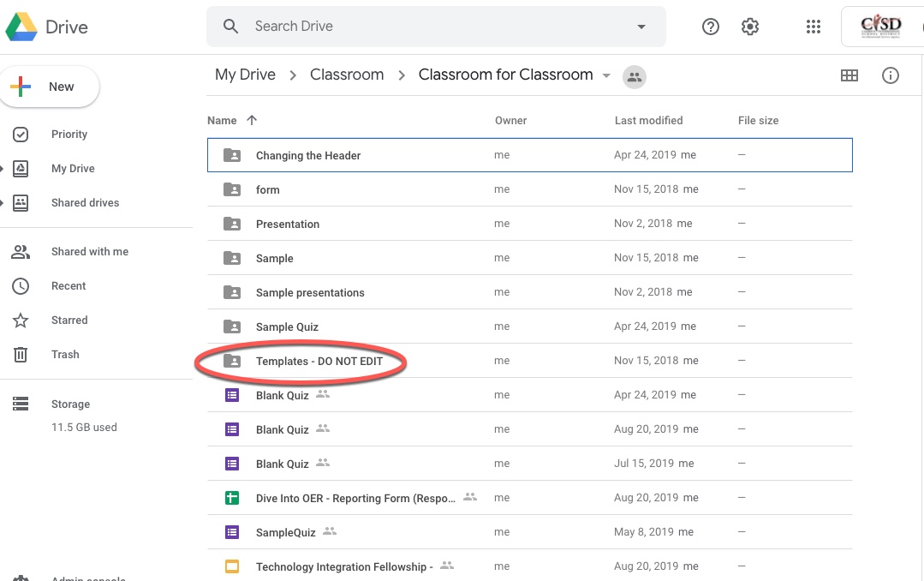The image size is (924, 581).
Task: Expand the Shared drives tree in sidebar
Action: [x=3, y=203]
